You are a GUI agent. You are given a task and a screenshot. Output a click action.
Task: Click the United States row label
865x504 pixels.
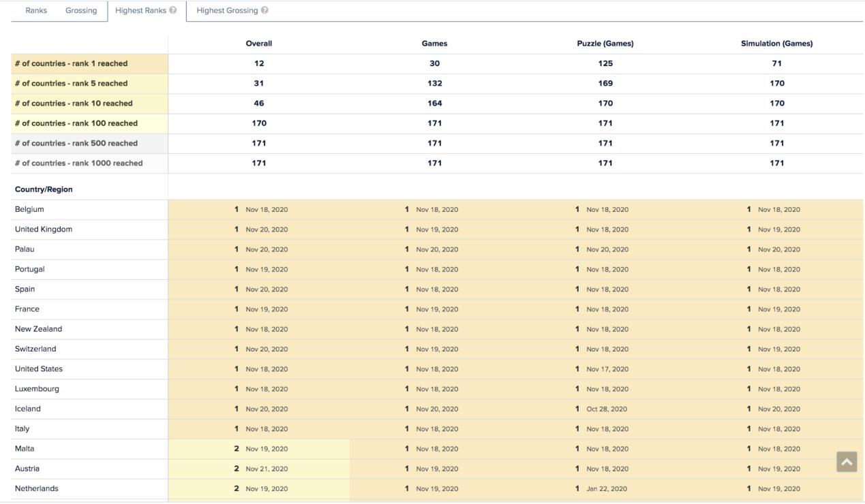(39, 368)
